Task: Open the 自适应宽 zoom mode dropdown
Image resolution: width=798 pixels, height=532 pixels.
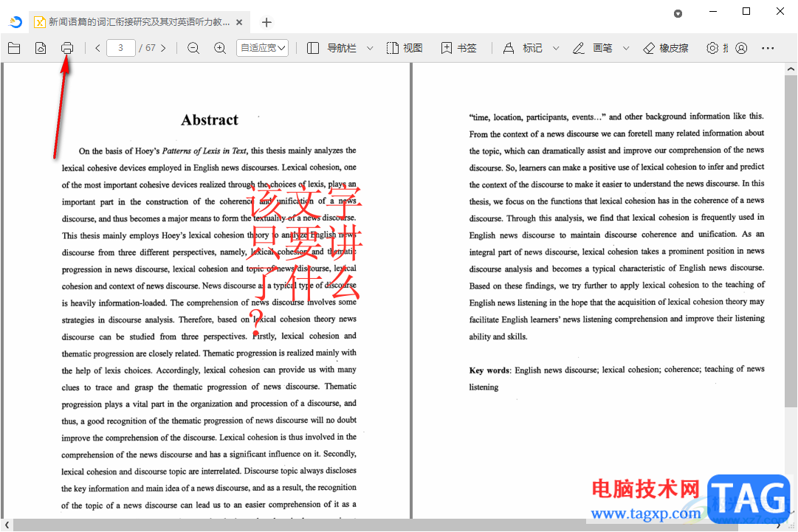Action: pyautogui.click(x=263, y=48)
